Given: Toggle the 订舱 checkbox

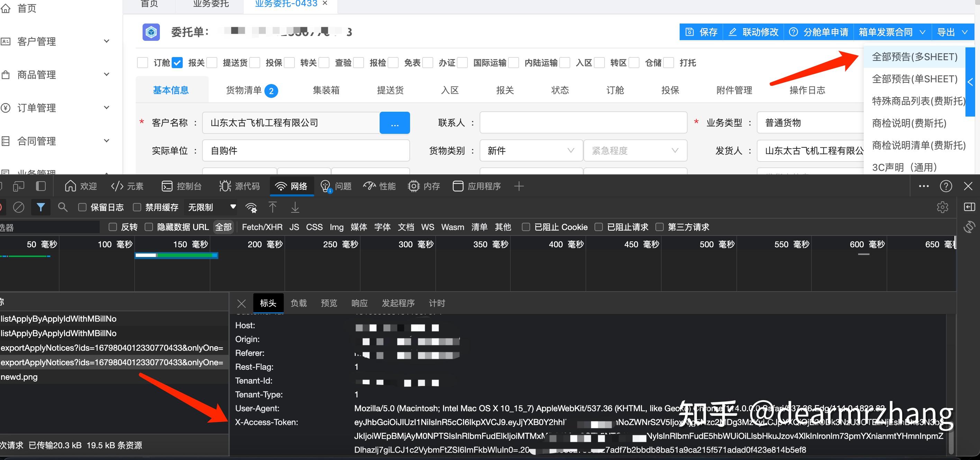Looking at the screenshot, I should tap(142, 63).
